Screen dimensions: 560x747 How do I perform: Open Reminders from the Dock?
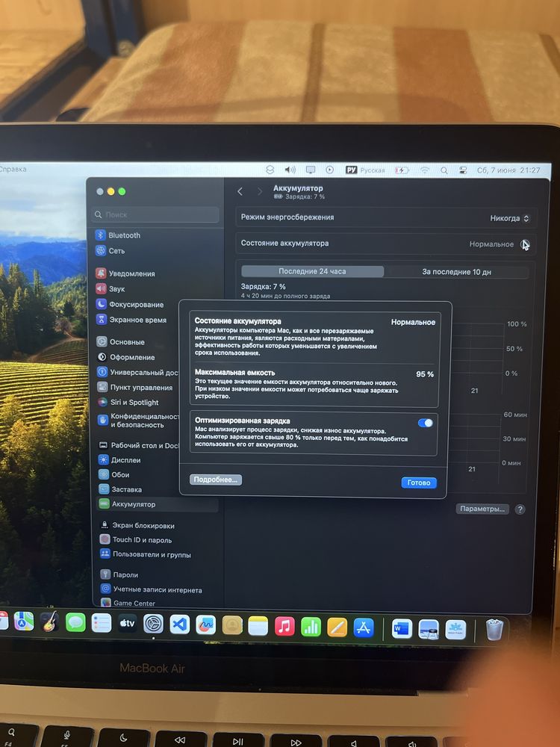coord(102,623)
